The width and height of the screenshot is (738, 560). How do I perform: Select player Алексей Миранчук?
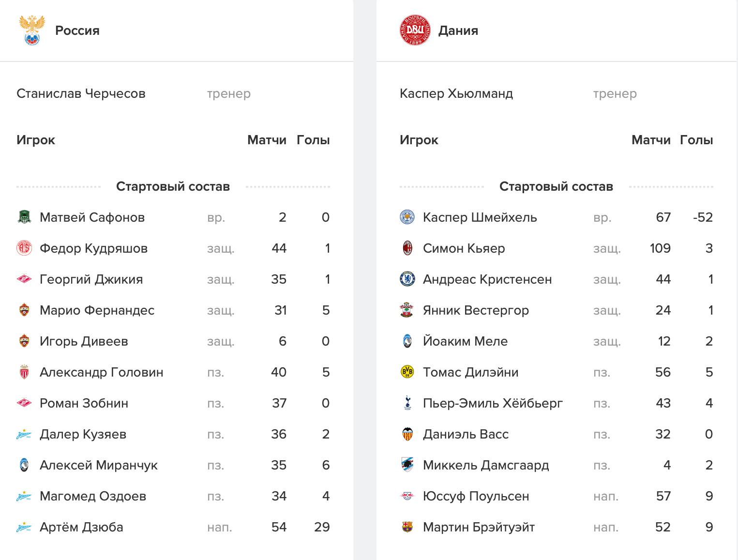pos(99,465)
